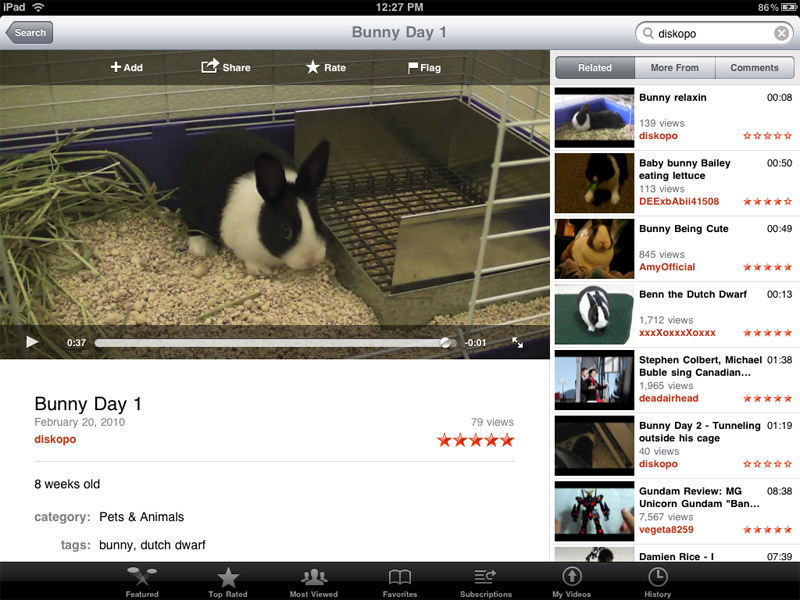Click the video progress scrubber knob
The image size is (800, 600).
tap(445, 342)
